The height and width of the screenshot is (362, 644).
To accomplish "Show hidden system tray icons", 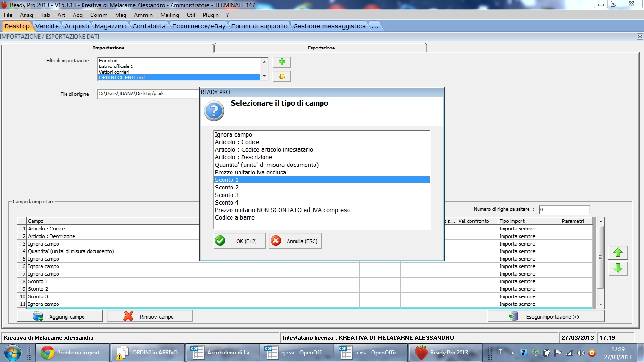I will pyautogui.click(x=512, y=353).
